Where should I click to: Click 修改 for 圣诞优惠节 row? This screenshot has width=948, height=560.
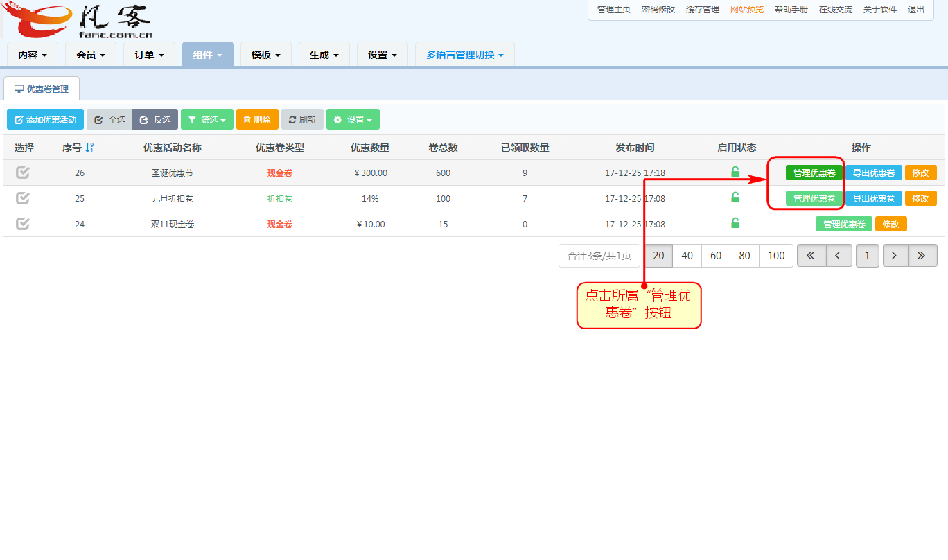coord(920,173)
